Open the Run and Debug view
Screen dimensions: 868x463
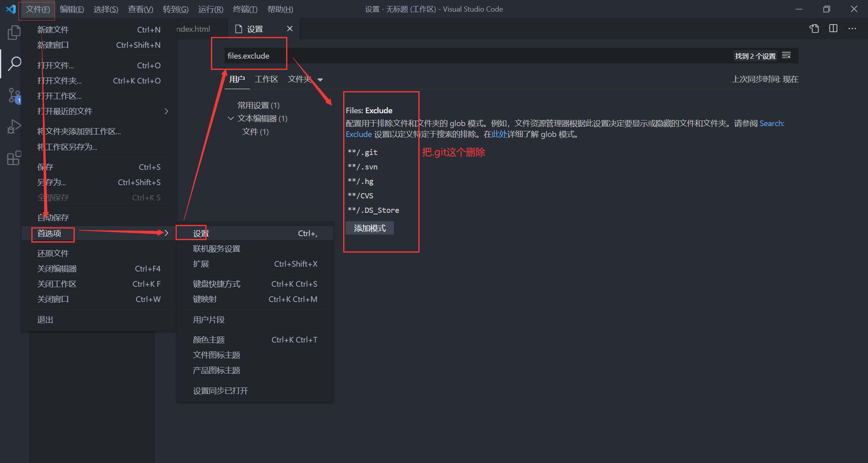14,127
